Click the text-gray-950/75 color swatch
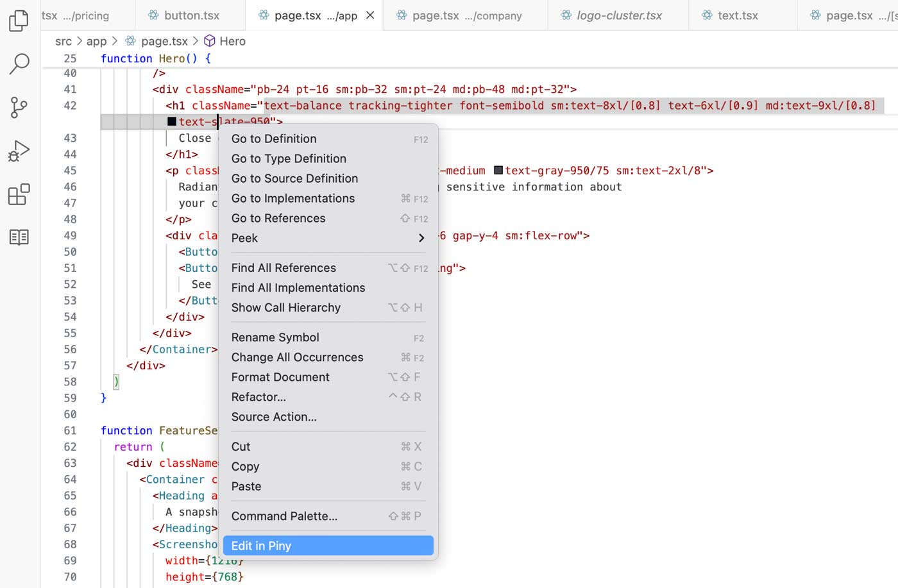The height and width of the screenshot is (588, 898). [498, 171]
